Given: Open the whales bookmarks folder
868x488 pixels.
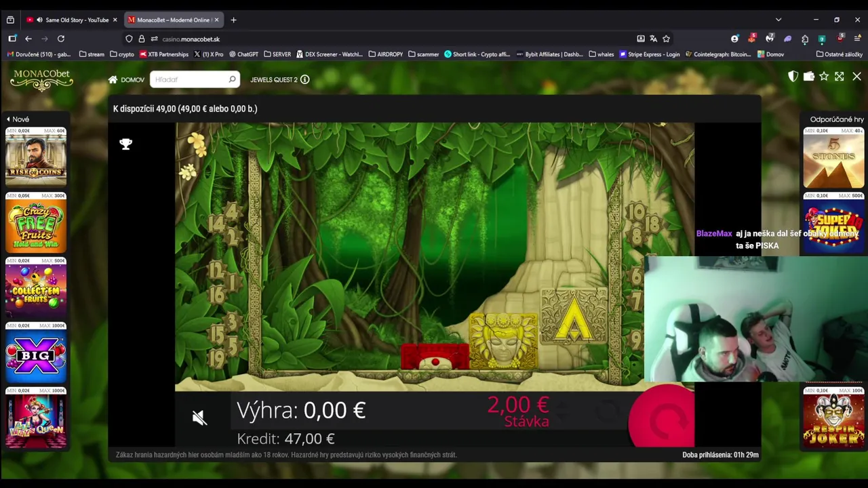Looking at the screenshot, I should click(x=601, y=54).
